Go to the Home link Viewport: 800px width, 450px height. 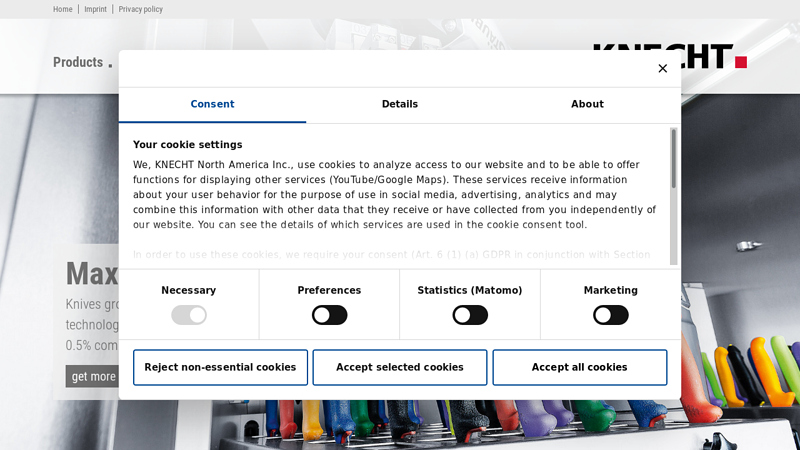(62, 9)
